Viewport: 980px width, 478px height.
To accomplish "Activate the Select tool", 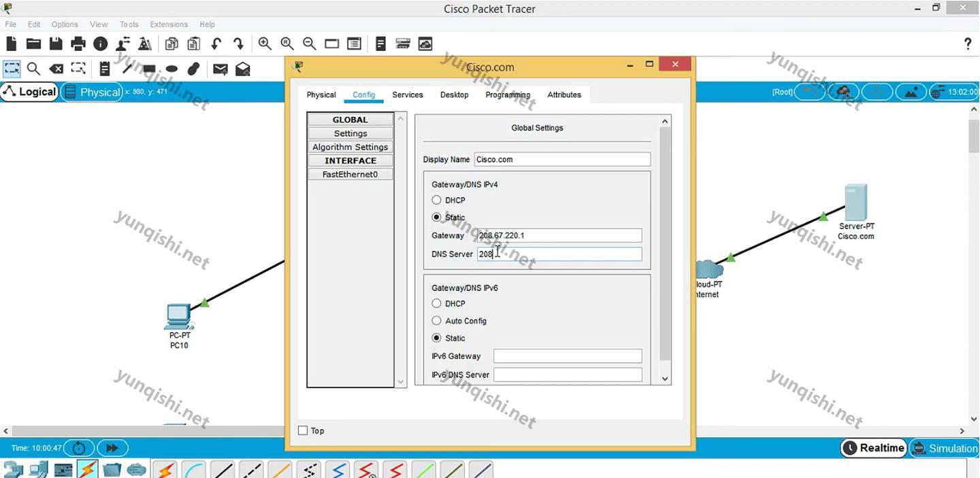I will pyautogui.click(x=12, y=69).
